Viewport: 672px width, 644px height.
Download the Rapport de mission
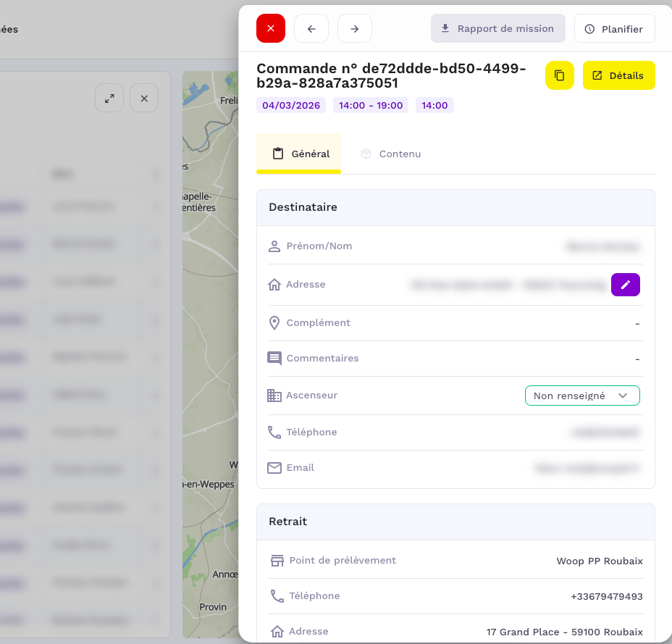click(x=497, y=29)
